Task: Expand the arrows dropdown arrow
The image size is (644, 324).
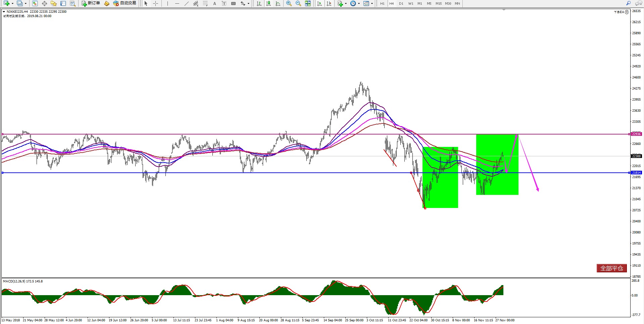Action: point(249,4)
